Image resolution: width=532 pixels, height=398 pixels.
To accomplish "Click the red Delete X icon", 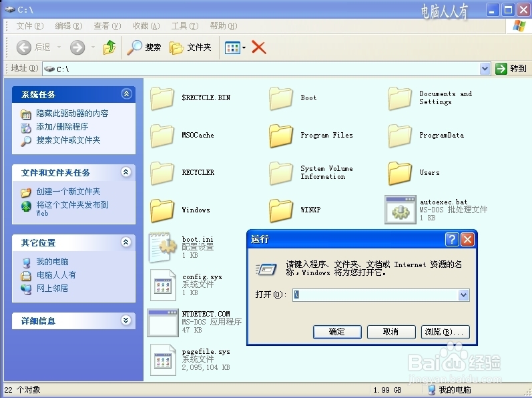I will (x=259, y=47).
